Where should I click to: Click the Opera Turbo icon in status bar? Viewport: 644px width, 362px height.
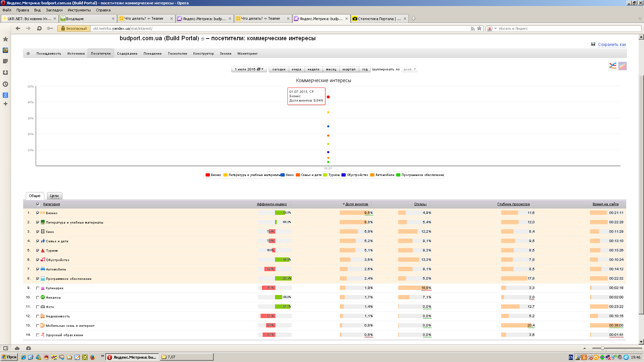pos(29,348)
